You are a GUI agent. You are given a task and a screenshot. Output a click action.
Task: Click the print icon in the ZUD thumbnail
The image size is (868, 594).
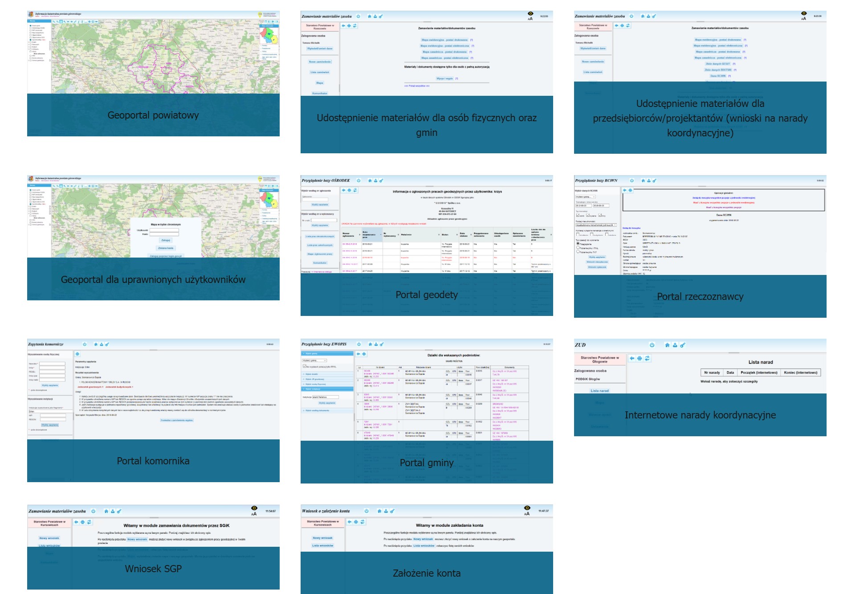[640, 358]
